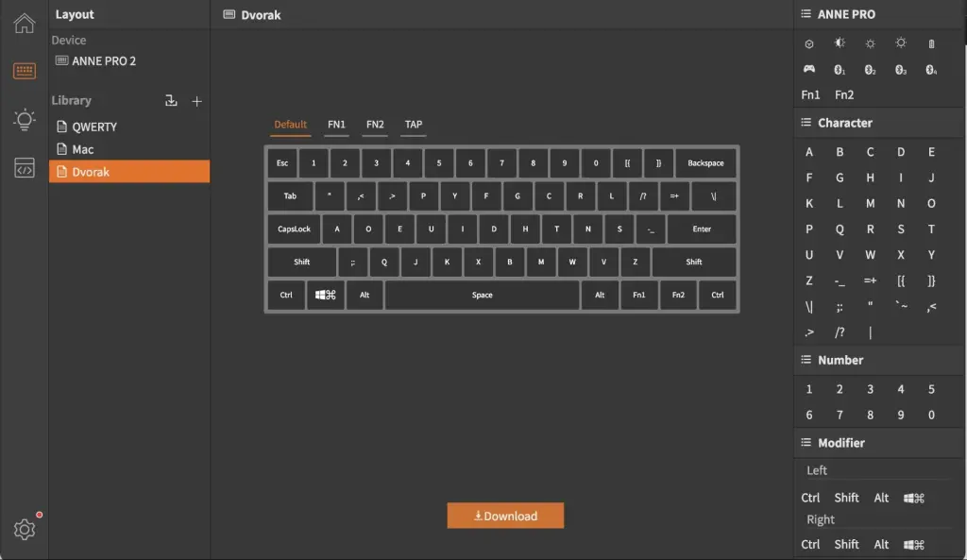Open Settings gear in the sidebar
The height and width of the screenshot is (560, 967).
[24, 529]
